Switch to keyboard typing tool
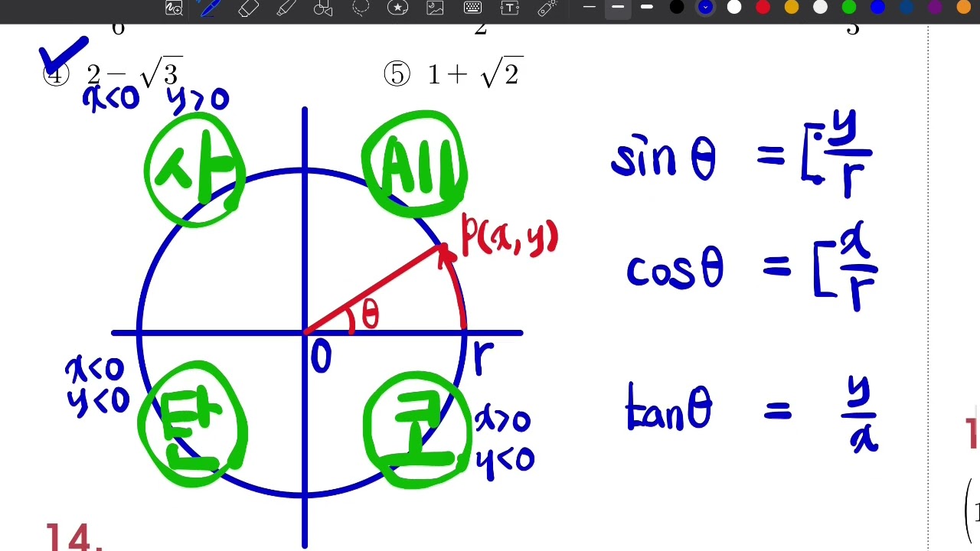The width and height of the screenshot is (980, 551). click(x=472, y=8)
